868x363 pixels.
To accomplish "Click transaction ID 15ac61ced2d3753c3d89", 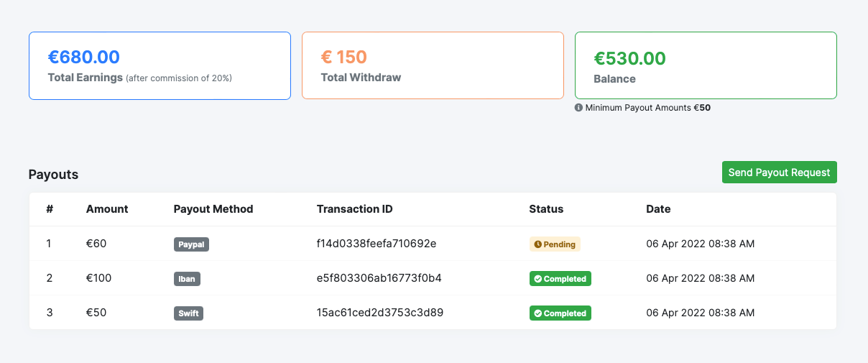I will (380, 313).
